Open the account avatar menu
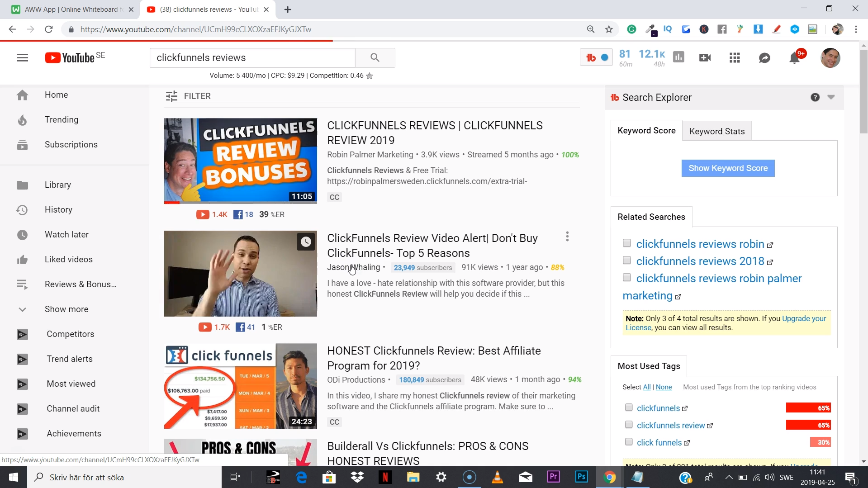 [830, 58]
